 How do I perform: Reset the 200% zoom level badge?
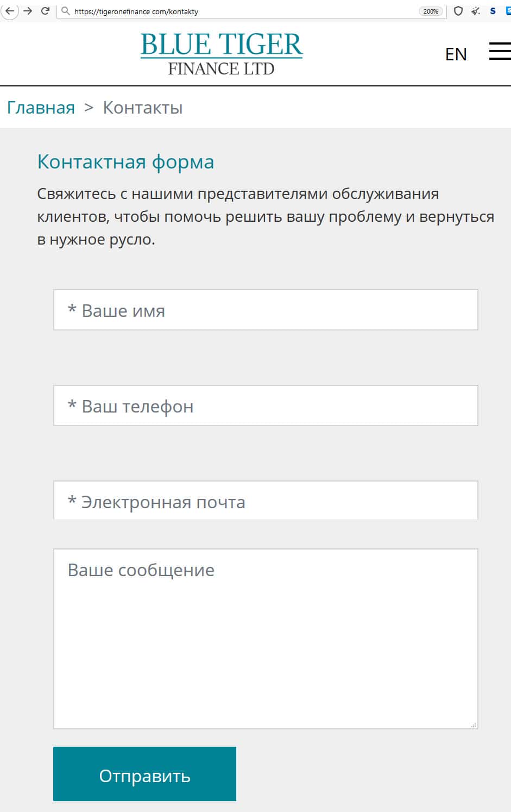431,11
